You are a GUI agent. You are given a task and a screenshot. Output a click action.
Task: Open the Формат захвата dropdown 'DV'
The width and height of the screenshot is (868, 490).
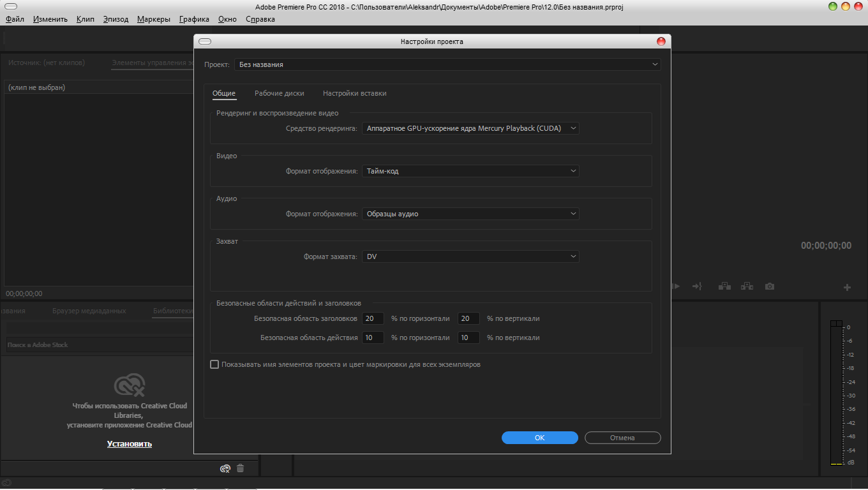[470, 256]
